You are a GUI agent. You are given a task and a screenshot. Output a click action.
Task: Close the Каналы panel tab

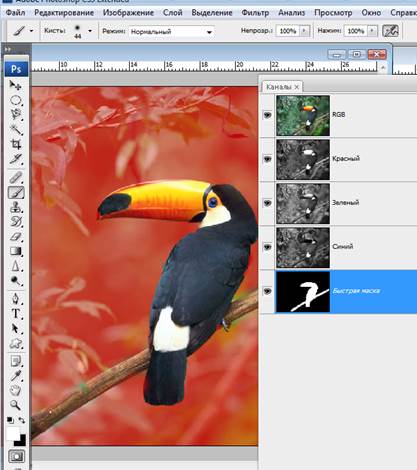(297, 87)
